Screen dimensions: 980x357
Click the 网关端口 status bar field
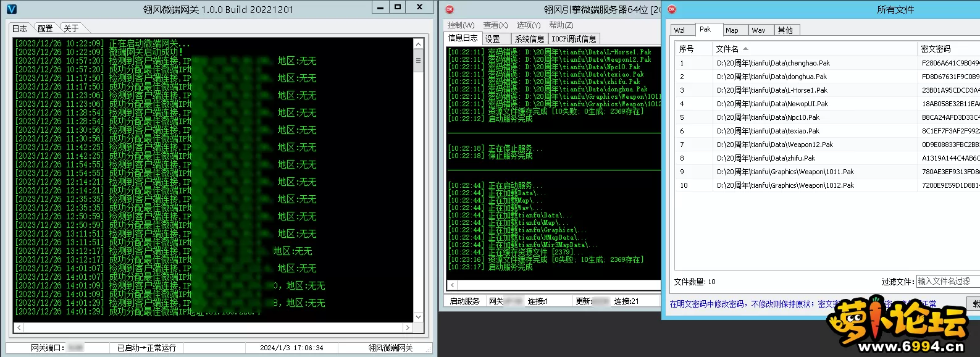pyautogui.click(x=57, y=348)
